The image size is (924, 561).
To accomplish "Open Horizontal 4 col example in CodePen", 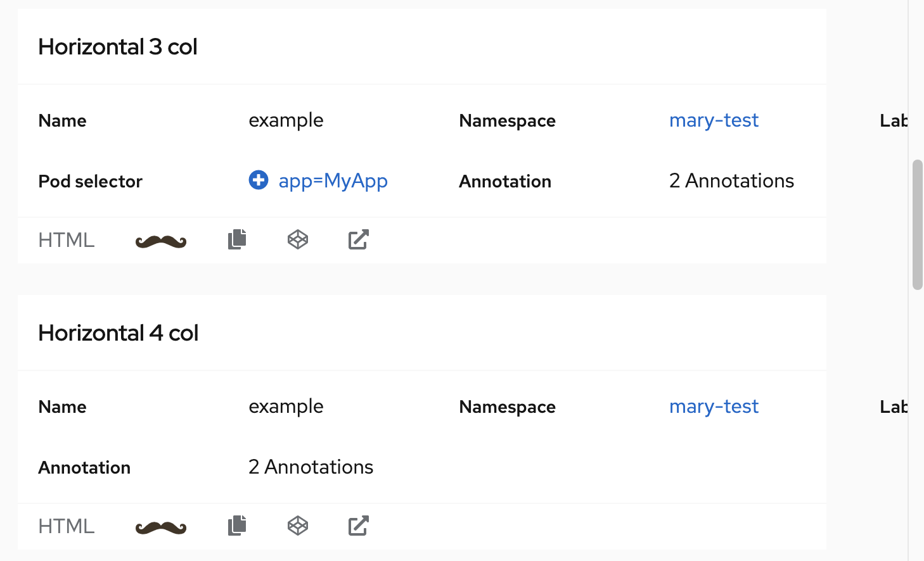I will (x=298, y=526).
